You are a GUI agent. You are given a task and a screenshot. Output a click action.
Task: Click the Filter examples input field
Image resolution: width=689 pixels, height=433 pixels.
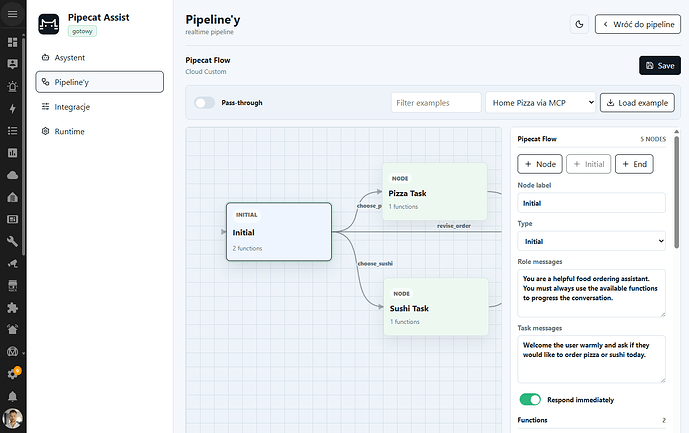436,103
